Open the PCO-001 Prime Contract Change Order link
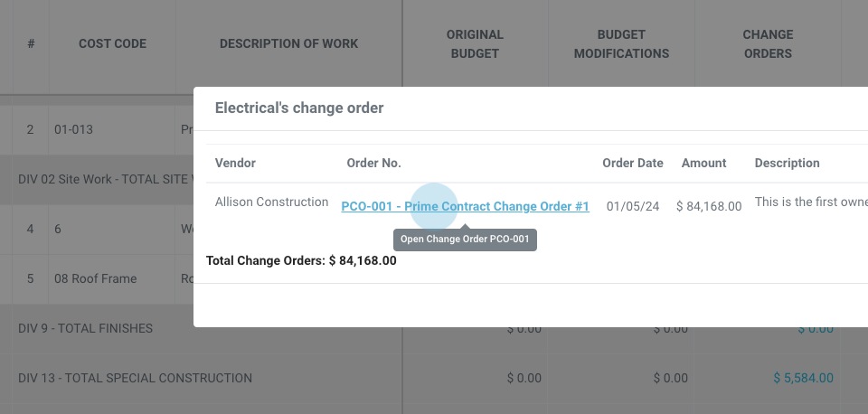The width and height of the screenshot is (868, 414). [465, 206]
